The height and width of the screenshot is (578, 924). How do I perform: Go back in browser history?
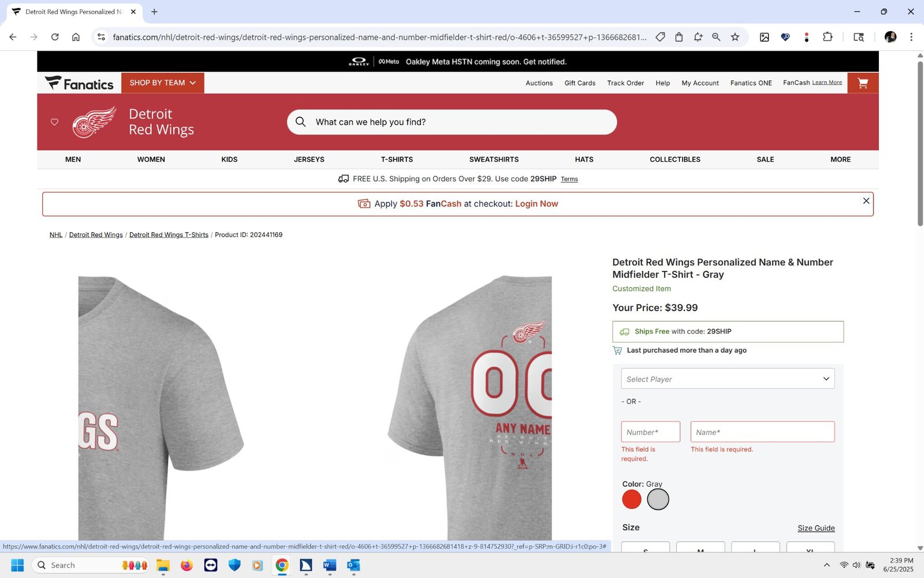click(13, 37)
